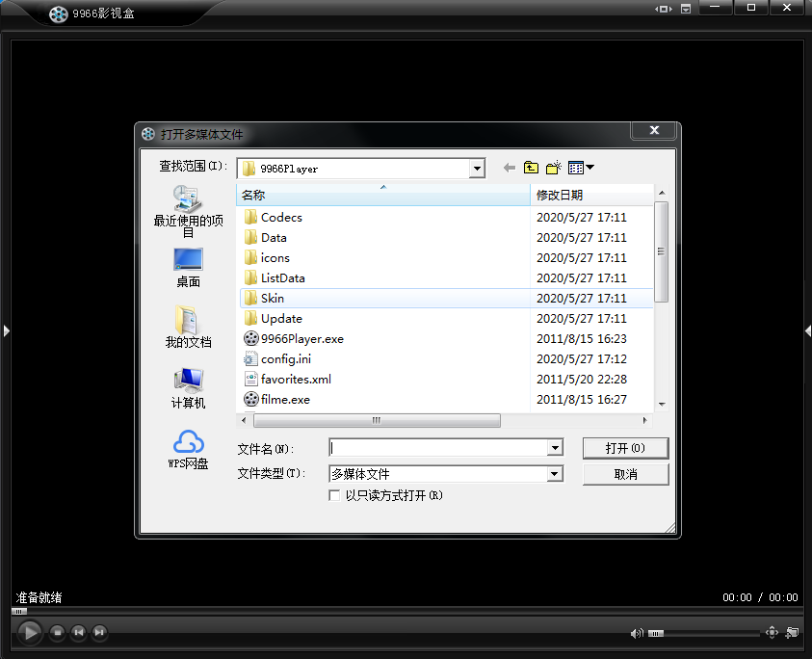Click the vertical scrollbar thumb in file list
The height and width of the screenshot is (659, 812).
point(662,251)
